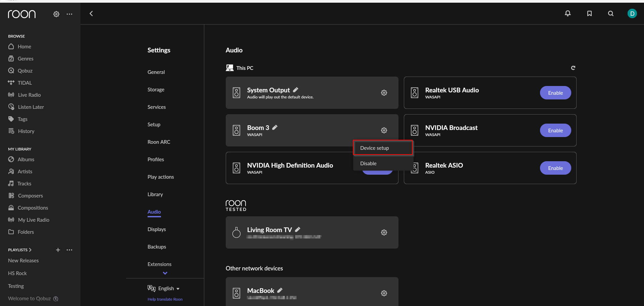Open Testing playlist
644x306 pixels.
coord(16,286)
